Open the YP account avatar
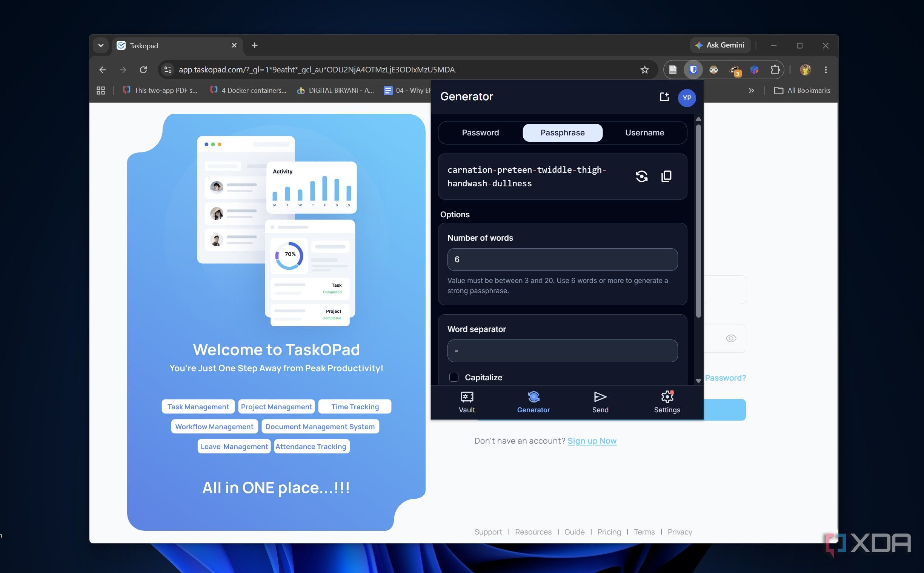The width and height of the screenshot is (924, 573). click(687, 98)
